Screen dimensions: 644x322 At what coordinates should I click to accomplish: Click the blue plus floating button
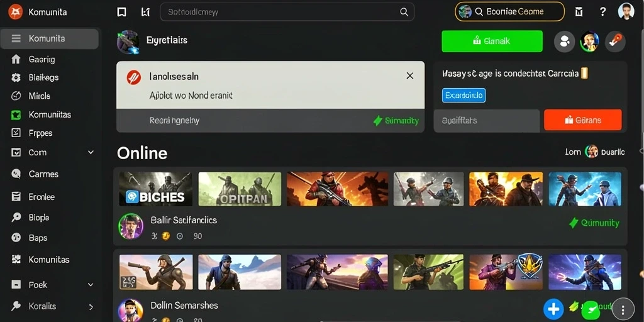[553, 309]
